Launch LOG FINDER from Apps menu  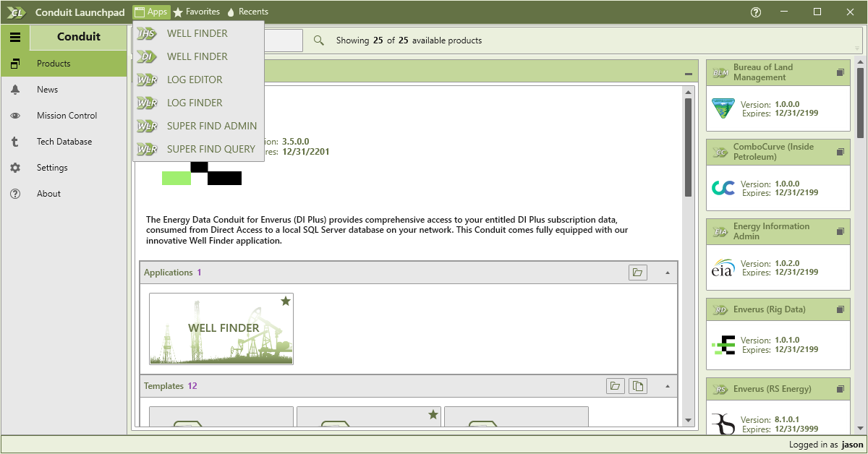198,103
